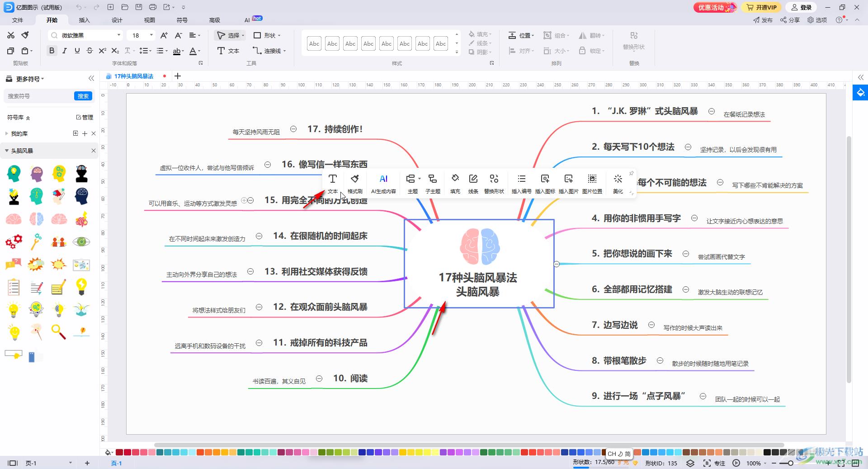Collapse the branch 5. 把你想说的画下来
The width and height of the screenshot is (868, 469).
point(686,254)
